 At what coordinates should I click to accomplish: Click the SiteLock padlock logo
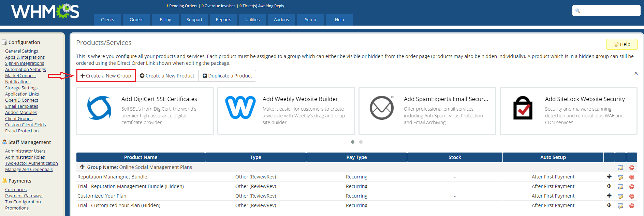point(523,108)
